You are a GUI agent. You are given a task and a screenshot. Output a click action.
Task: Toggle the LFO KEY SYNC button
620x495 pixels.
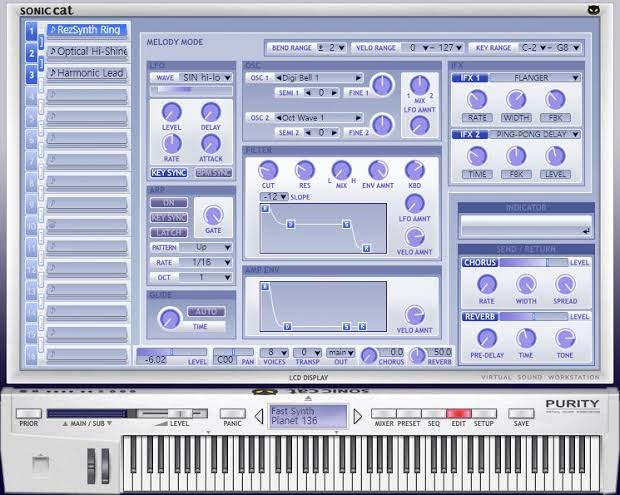[169, 173]
